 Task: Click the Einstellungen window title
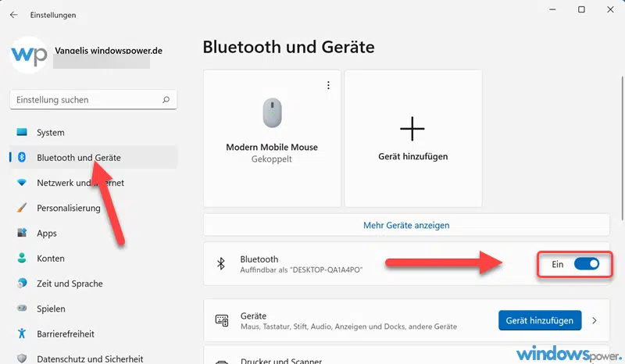click(x=53, y=15)
